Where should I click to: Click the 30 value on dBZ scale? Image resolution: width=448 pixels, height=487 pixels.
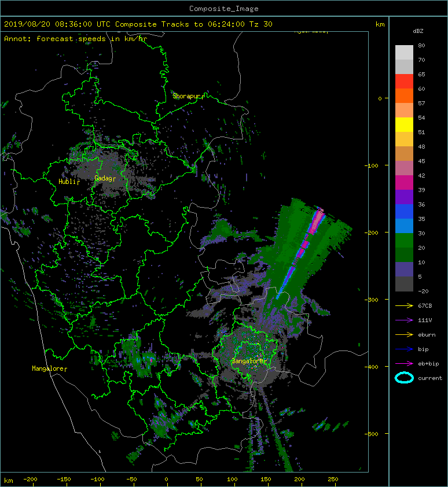(x=421, y=233)
